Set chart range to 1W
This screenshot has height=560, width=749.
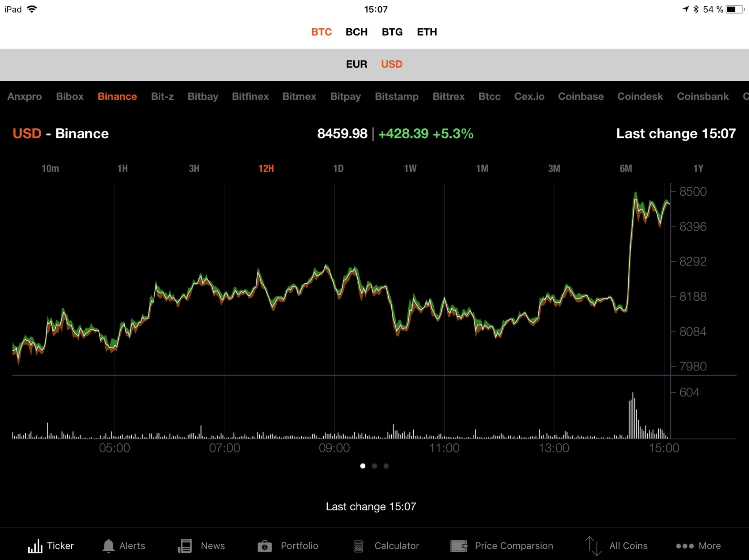[x=410, y=169]
